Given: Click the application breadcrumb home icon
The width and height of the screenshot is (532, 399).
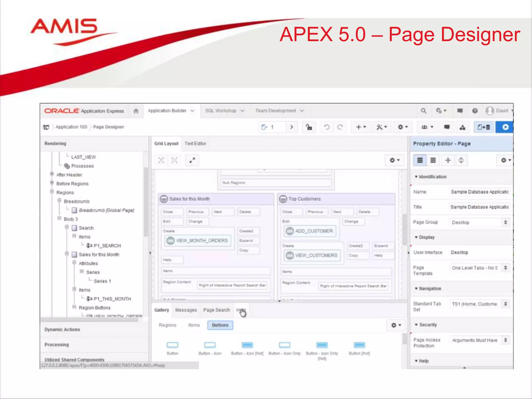Looking at the screenshot, I should (46, 127).
